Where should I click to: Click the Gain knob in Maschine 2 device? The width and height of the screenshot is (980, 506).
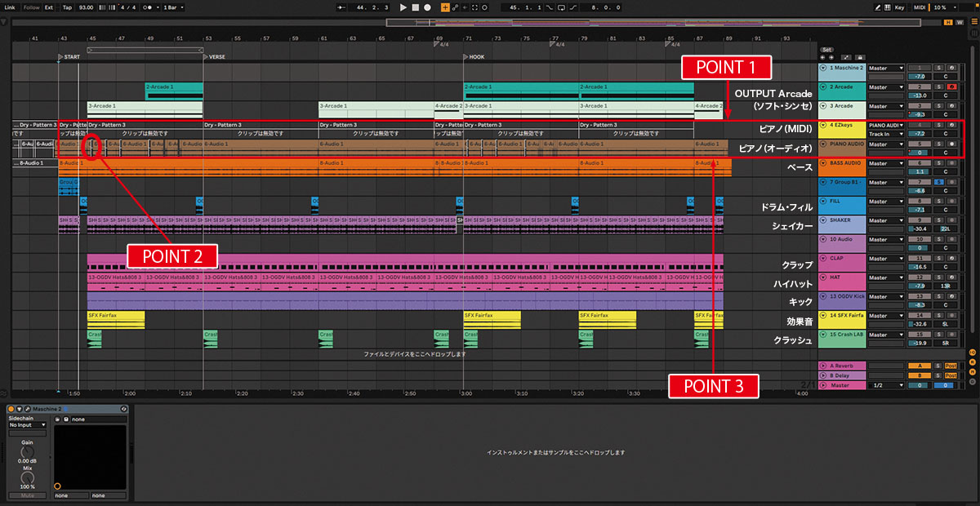27,452
